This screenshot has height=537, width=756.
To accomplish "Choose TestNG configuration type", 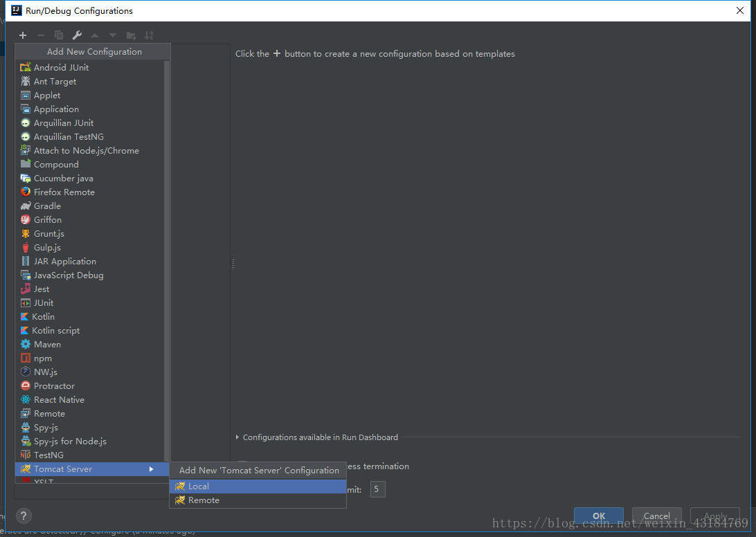I will [x=90, y=455].
